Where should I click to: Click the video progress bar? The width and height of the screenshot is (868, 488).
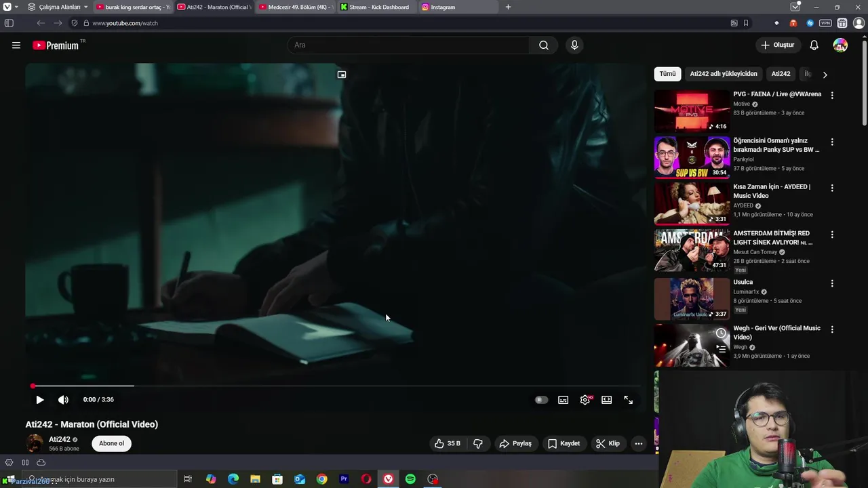(x=336, y=386)
